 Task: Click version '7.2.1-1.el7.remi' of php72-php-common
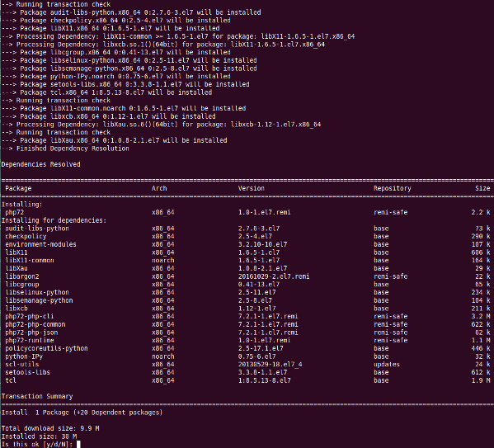click(x=268, y=324)
